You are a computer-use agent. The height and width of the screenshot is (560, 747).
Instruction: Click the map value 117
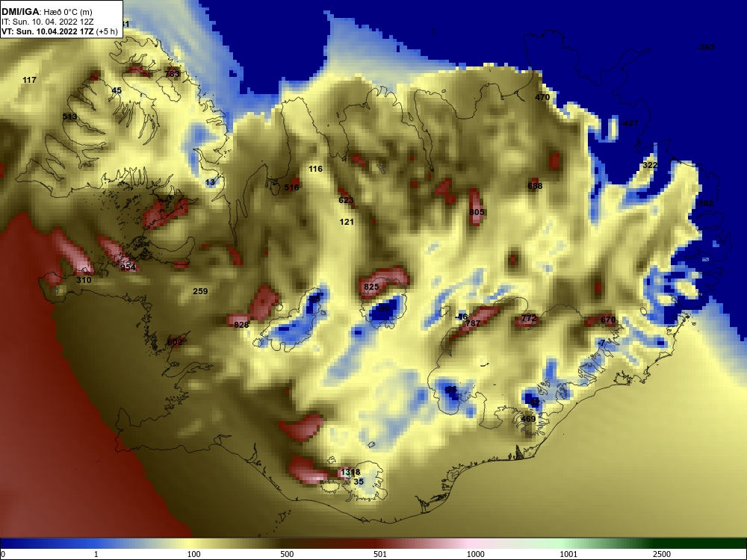point(30,80)
